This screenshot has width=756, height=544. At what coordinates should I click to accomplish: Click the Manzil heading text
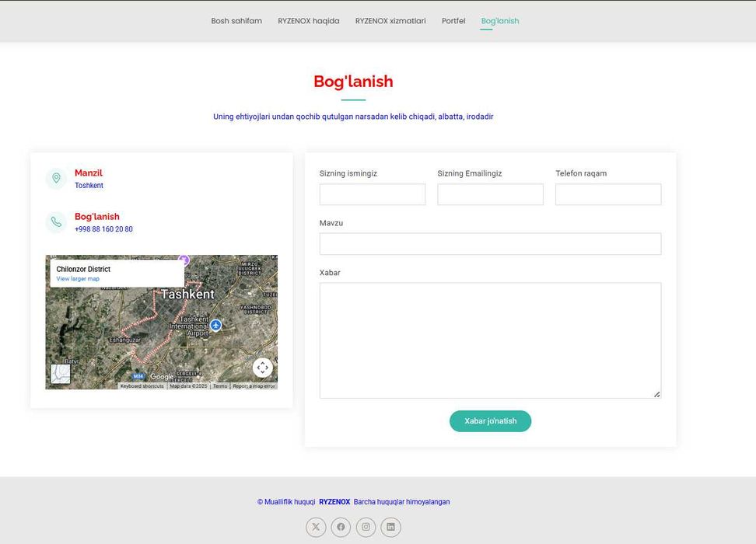pos(89,173)
